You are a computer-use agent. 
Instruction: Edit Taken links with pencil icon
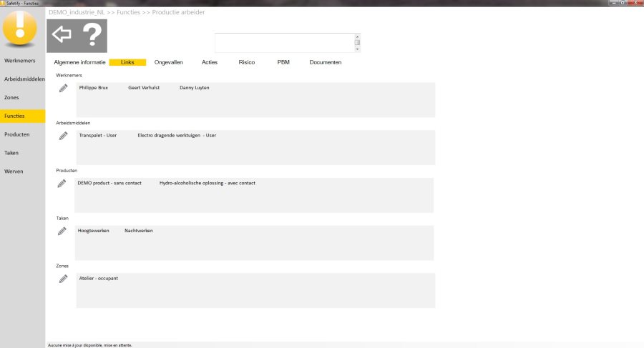62,231
